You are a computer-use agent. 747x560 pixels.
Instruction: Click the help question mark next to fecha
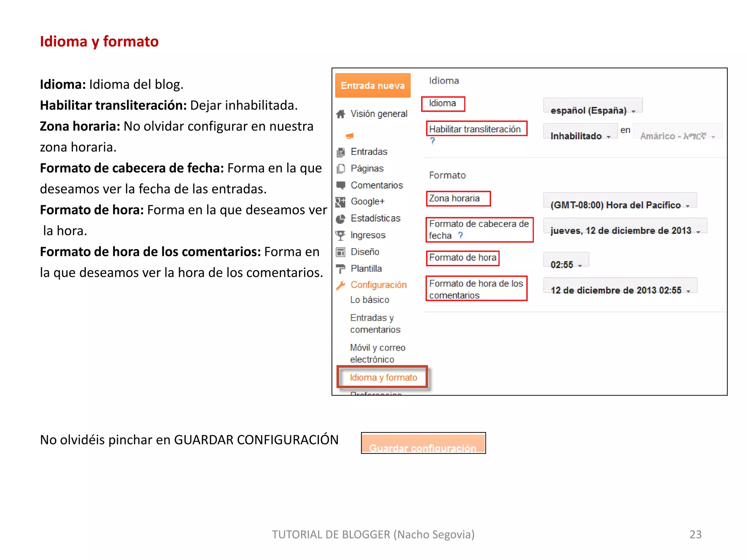[x=460, y=236]
